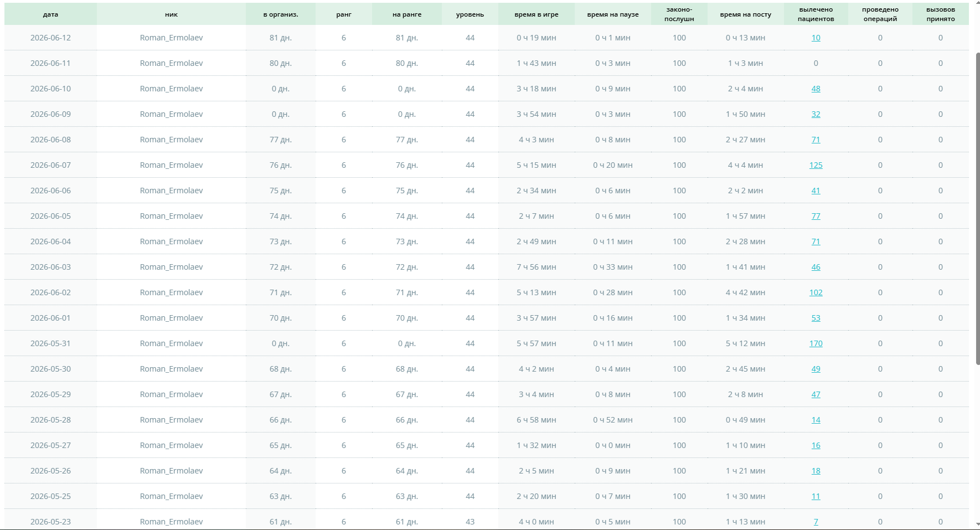980x530 pixels.
Task: Click pause time '0 ч 16 мин'
Action: (x=613, y=318)
